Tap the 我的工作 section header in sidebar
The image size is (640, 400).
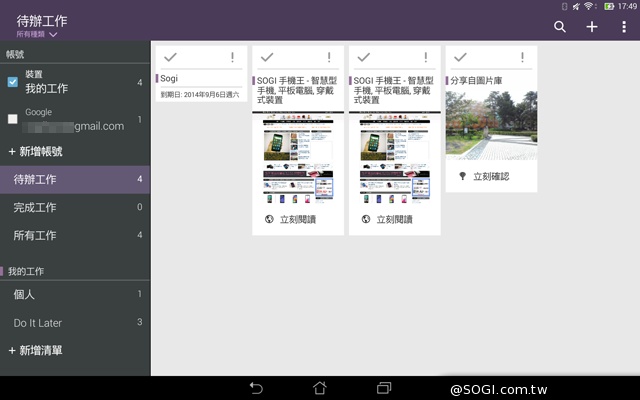click(x=26, y=271)
